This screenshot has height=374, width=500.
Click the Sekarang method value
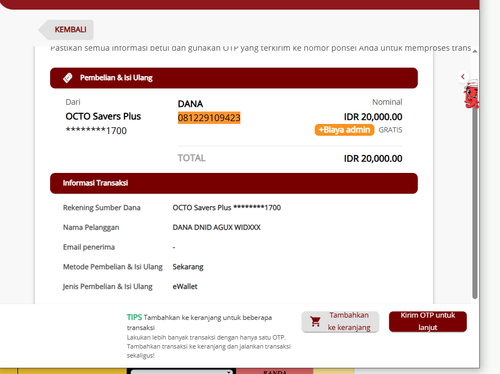click(188, 267)
